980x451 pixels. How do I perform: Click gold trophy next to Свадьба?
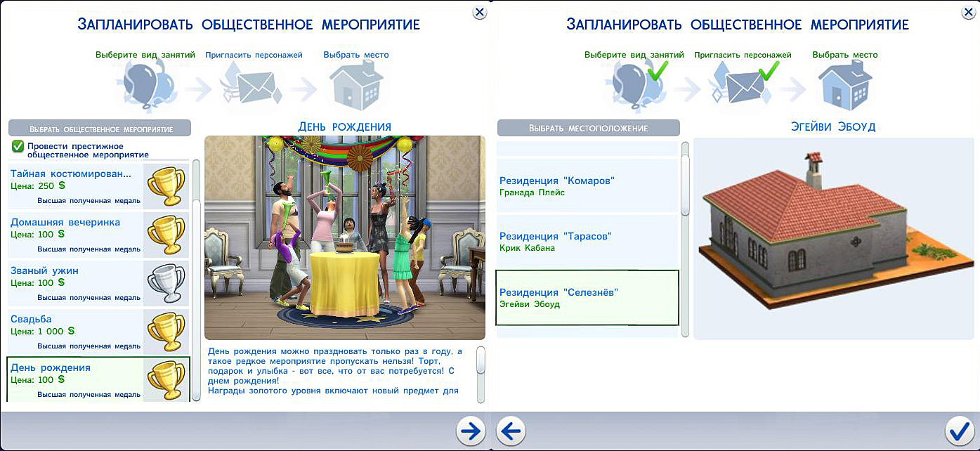tap(166, 331)
